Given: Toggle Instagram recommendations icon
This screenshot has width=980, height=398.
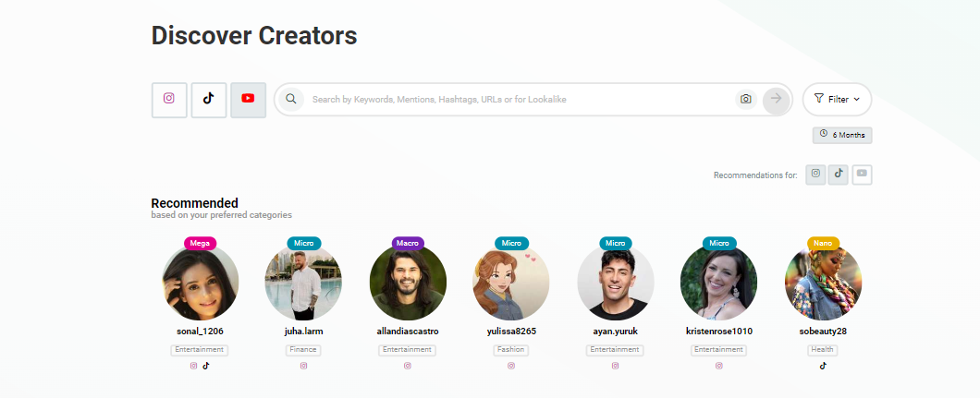Looking at the screenshot, I should [x=815, y=175].
